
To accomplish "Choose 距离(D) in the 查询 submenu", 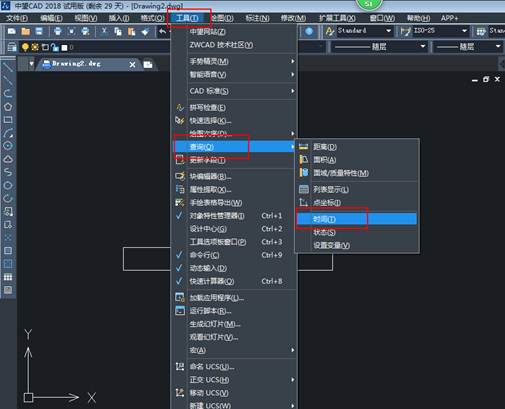I will 357,147.
